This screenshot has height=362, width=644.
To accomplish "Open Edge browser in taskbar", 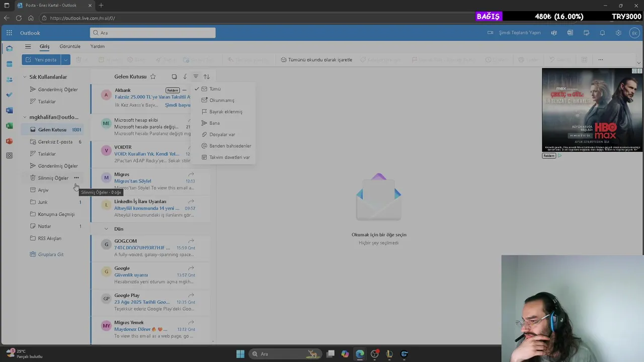I will pos(360,354).
